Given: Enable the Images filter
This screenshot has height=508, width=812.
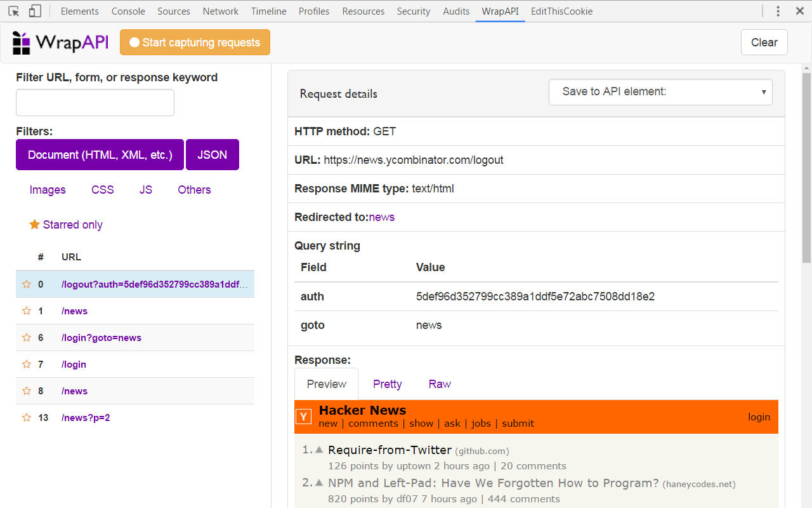Looking at the screenshot, I should pos(48,190).
